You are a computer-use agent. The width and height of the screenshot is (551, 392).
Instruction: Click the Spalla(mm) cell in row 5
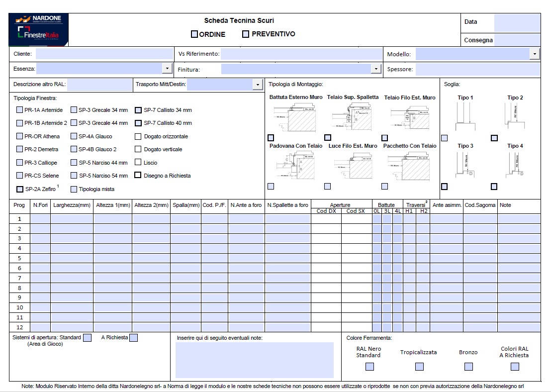coord(186,258)
